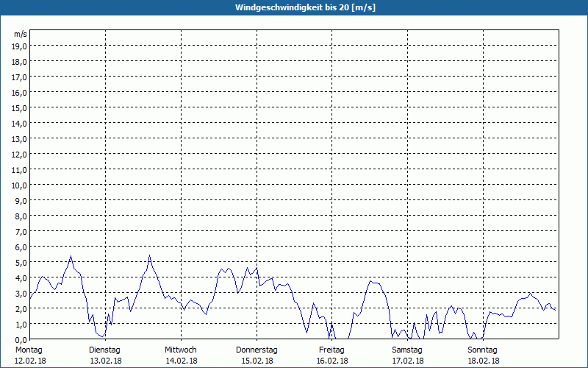Click the '12.02.18' date label

tap(30, 361)
